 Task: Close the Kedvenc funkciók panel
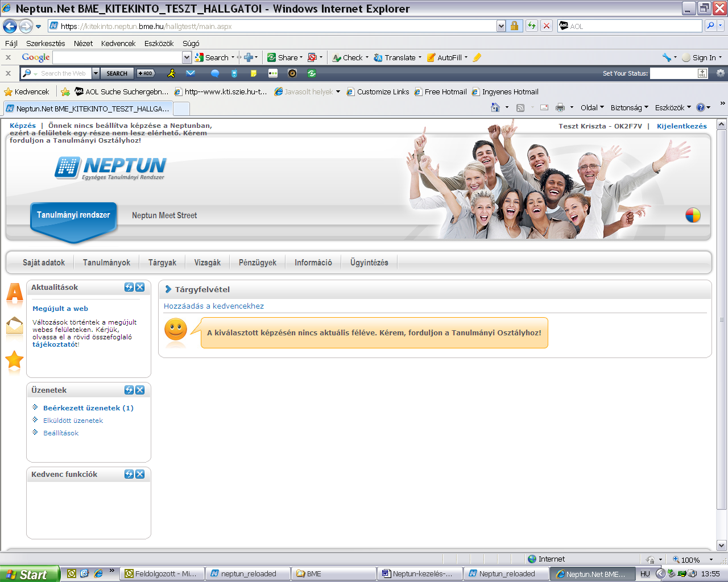click(x=140, y=475)
